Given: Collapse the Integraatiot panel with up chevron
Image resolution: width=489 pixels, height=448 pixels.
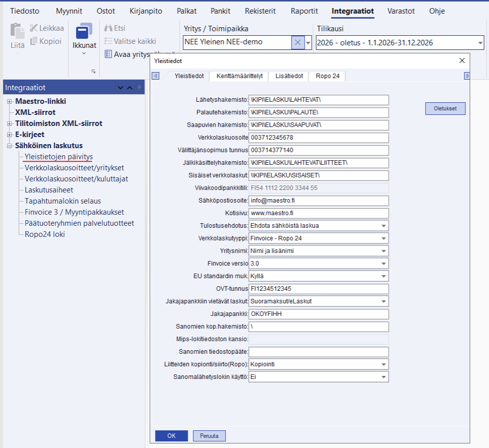Looking at the screenshot, I should click(x=129, y=88).
